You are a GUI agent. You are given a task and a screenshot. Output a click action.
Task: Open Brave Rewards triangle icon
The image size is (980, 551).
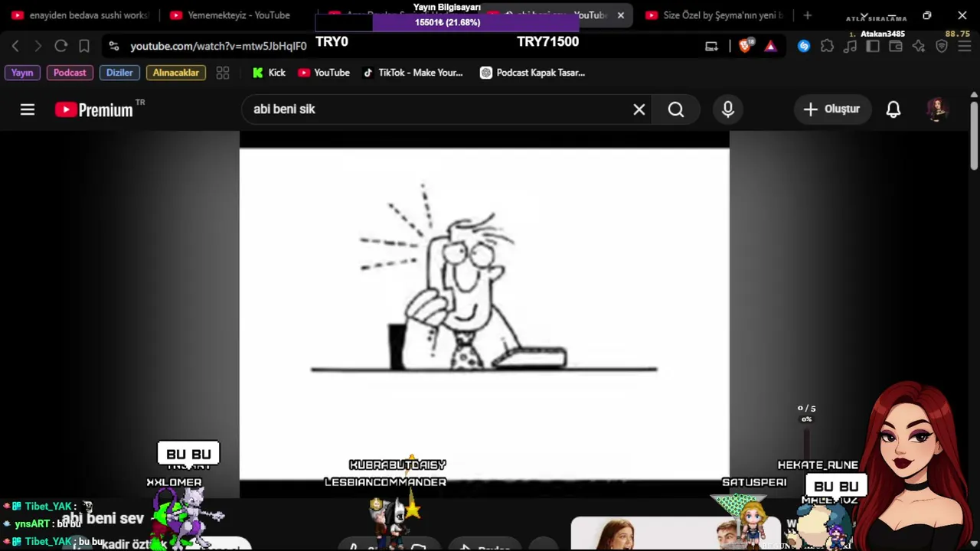[x=770, y=46]
